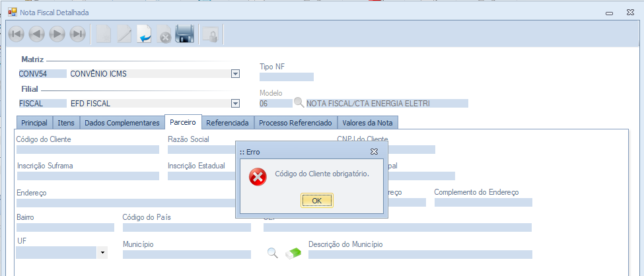Click the Complemento do Endereço field
The height and width of the screenshot is (276, 644).
483,203
